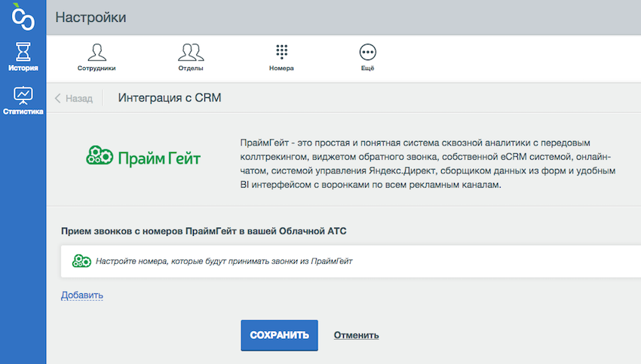Open Статистика chart icon in sidebar
Image resolution: width=641 pixels, height=364 pixels.
23,95
